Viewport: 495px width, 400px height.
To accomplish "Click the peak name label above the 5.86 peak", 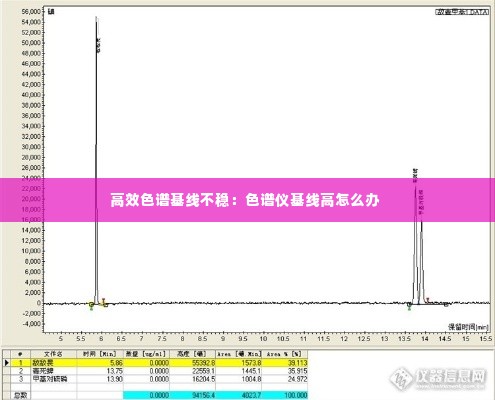I will click(98, 45).
